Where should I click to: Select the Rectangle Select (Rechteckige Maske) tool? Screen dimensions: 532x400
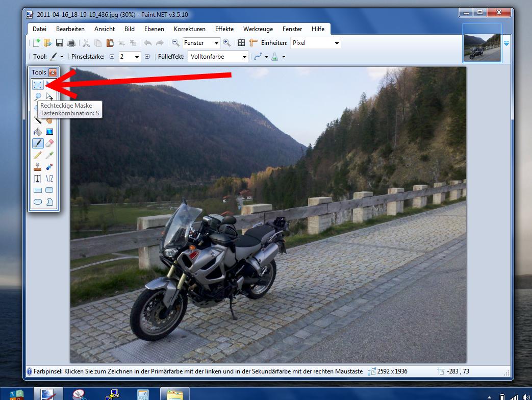pyautogui.click(x=38, y=85)
